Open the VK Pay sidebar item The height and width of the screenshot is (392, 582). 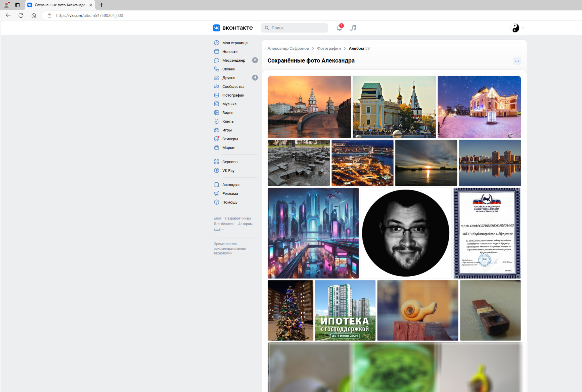(228, 170)
